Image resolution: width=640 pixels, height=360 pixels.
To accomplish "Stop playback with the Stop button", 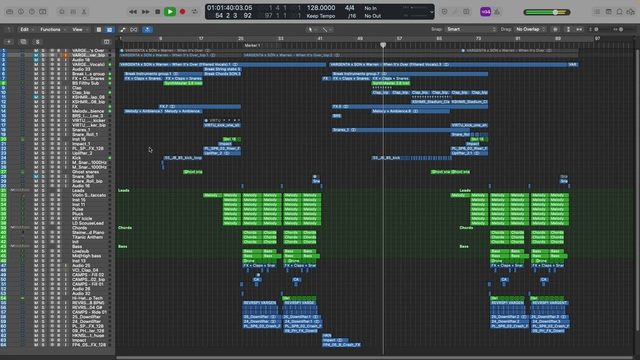I will 158,12.
